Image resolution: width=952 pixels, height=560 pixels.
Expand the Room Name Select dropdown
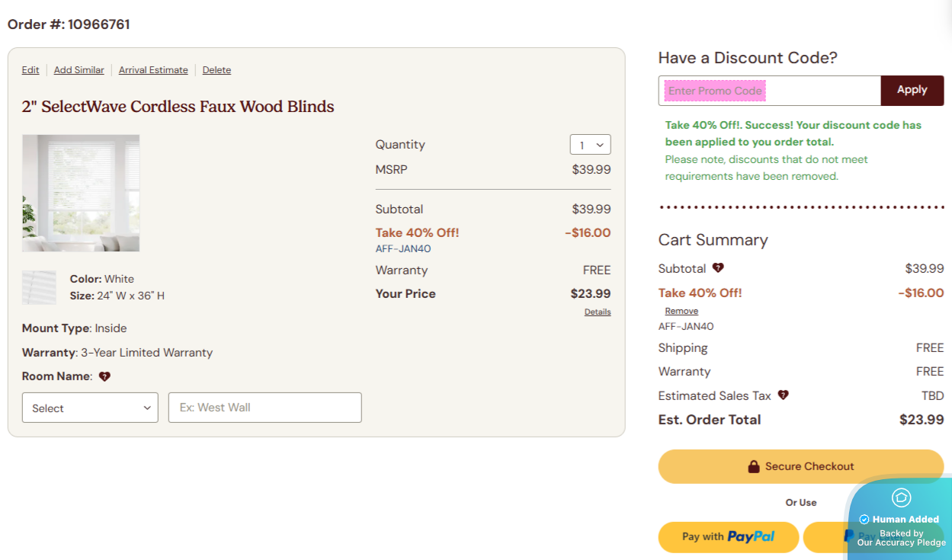click(90, 408)
